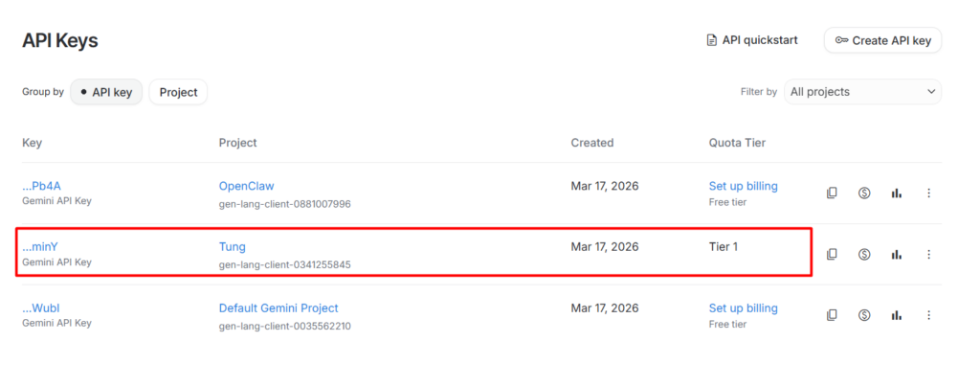Open billing icon for Default Gemini Project

click(864, 314)
